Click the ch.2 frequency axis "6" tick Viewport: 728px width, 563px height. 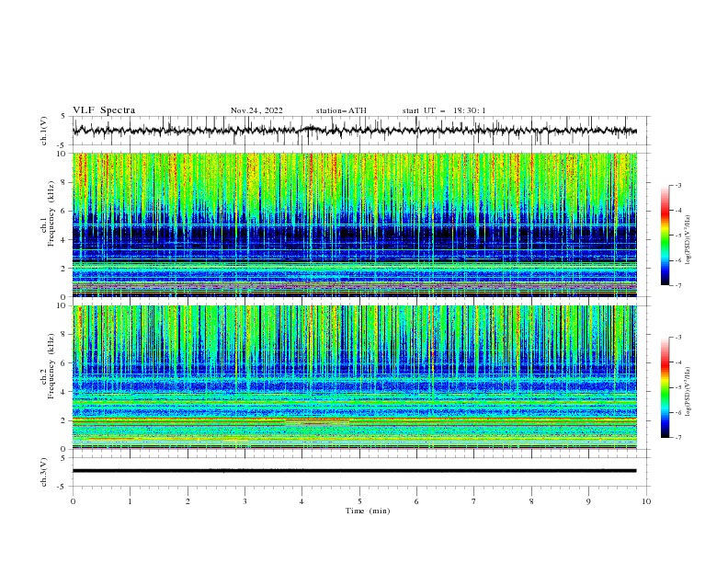tap(64, 362)
